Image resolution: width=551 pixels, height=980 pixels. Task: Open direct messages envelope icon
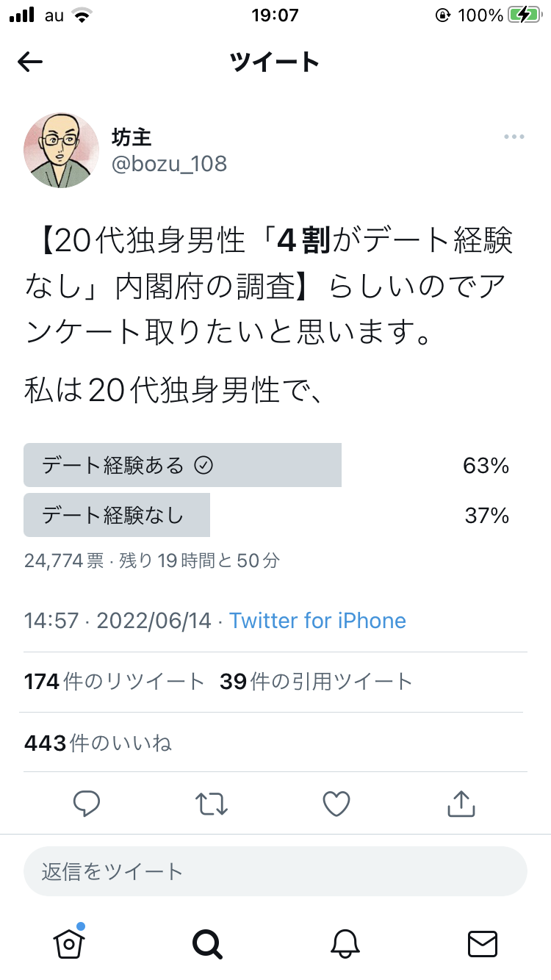483,943
